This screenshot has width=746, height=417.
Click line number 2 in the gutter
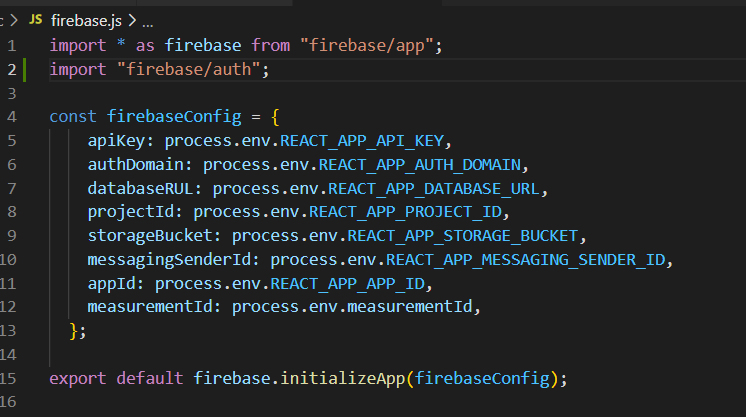click(x=12, y=70)
